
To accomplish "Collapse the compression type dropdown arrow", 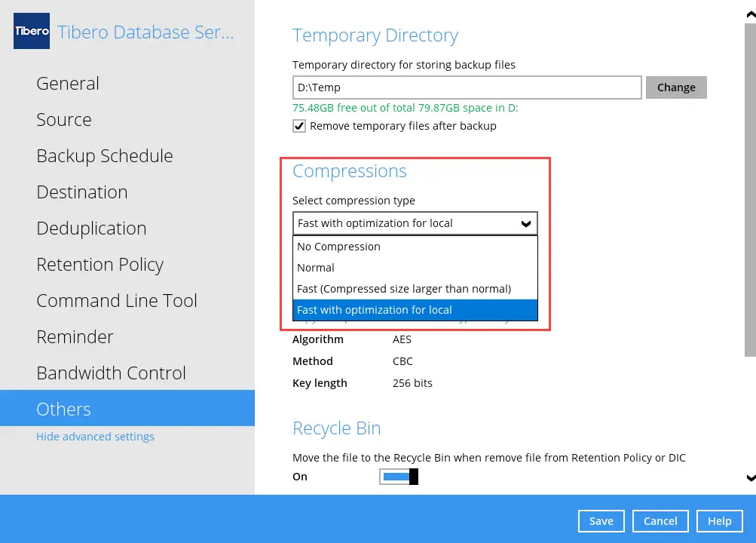I will pyautogui.click(x=526, y=224).
